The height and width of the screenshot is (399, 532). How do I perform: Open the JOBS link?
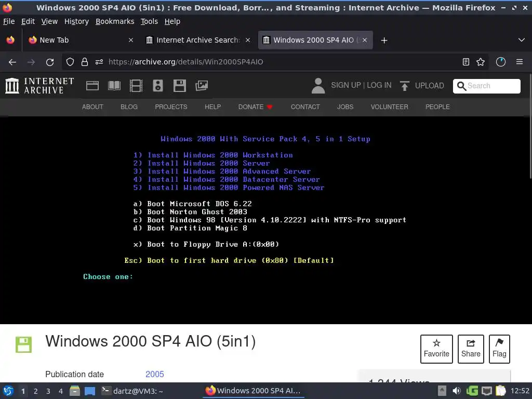coord(345,107)
